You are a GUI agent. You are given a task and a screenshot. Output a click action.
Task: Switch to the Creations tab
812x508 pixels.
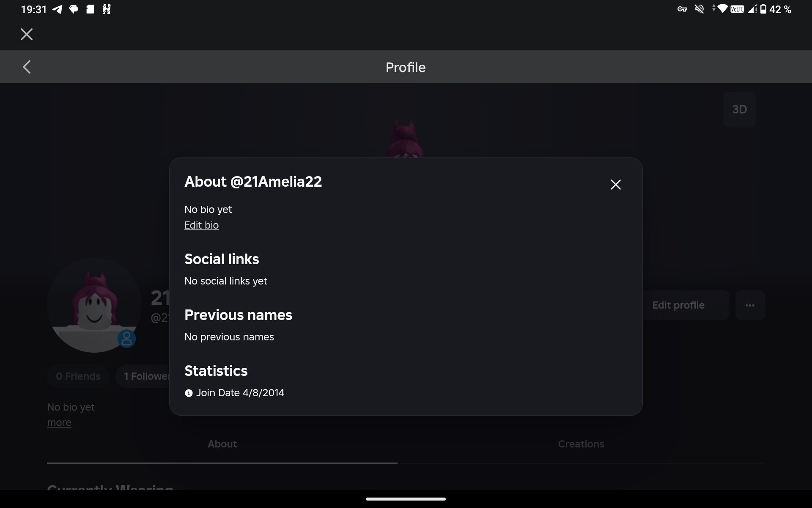coord(581,444)
